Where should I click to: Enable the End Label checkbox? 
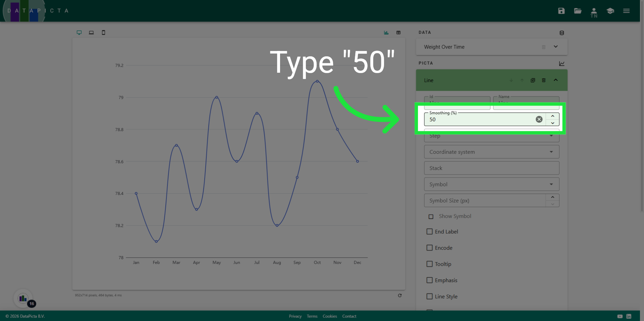click(x=429, y=232)
